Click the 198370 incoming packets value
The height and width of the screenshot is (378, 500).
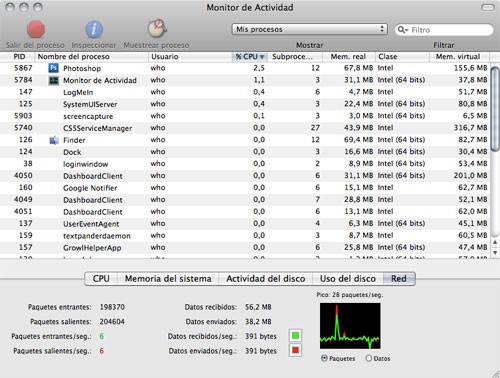tap(112, 307)
